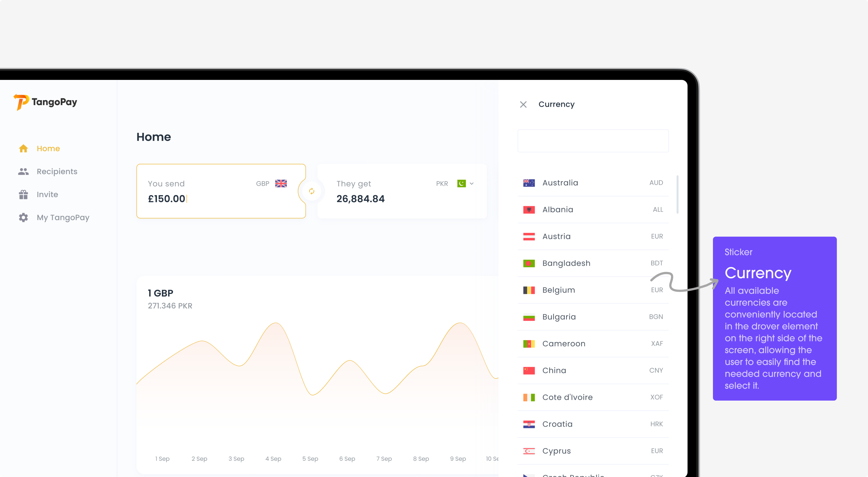Click the Albania flag icon
868x477 pixels.
point(529,209)
